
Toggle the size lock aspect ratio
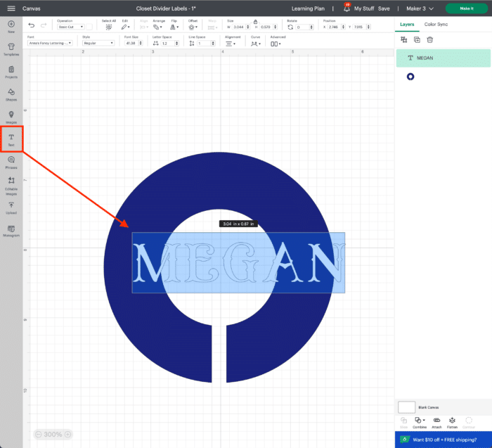(x=254, y=21)
